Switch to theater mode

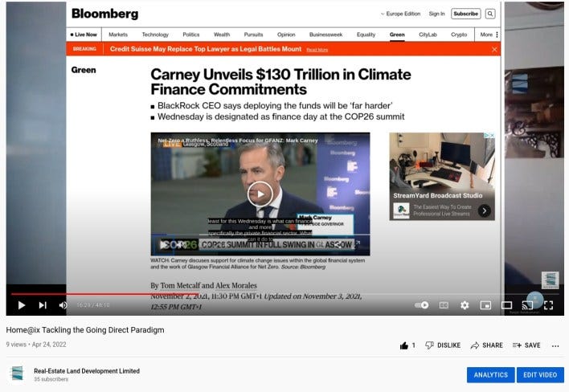506,305
